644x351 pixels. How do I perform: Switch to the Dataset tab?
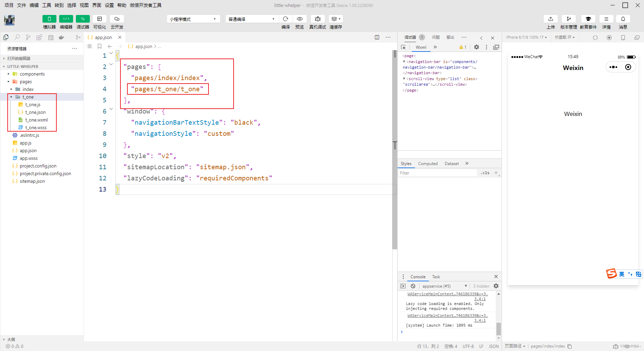[x=451, y=164]
